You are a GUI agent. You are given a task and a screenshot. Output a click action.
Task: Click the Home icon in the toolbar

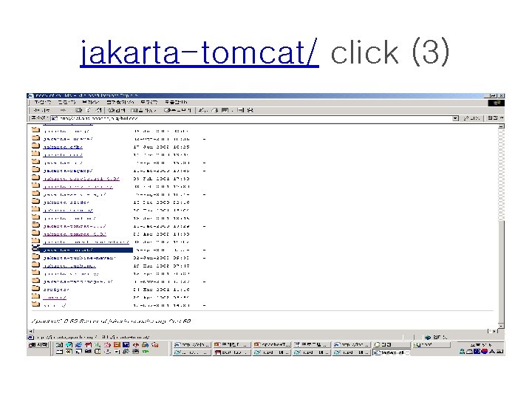click(98, 110)
